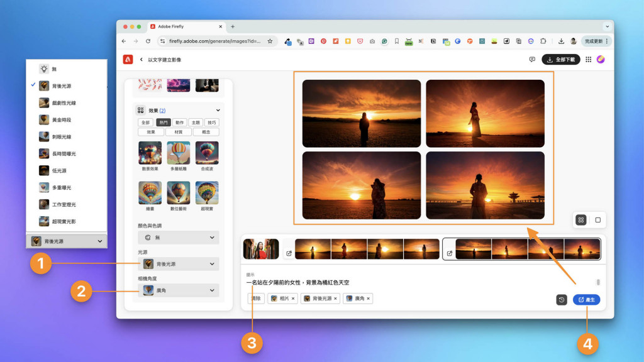
Task: Open the top-left generated sunset image
Action: click(362, 113)
